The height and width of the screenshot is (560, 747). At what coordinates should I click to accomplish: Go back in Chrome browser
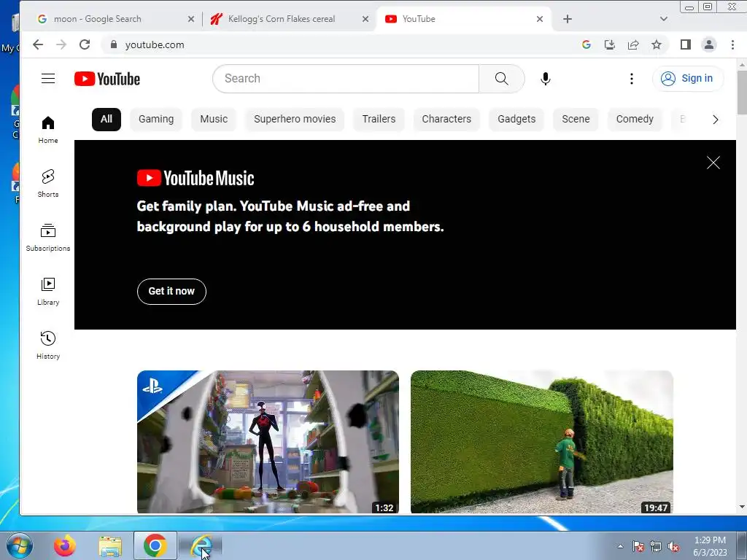(x=38, y=44)
